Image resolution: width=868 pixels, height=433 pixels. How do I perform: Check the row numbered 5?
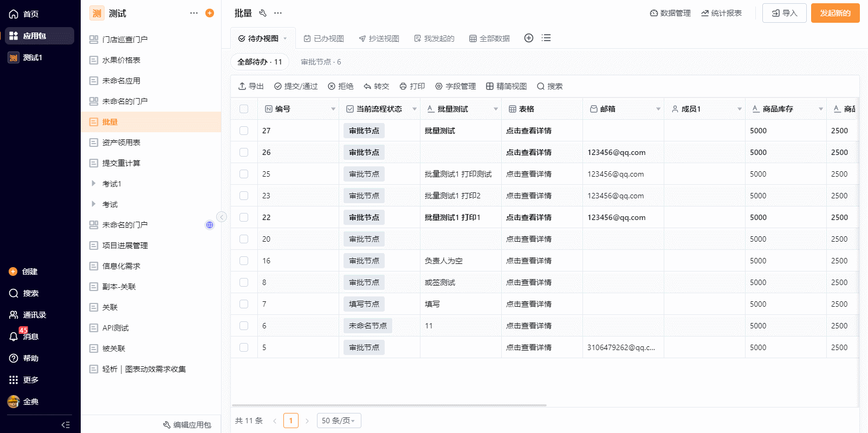[244, 347]
